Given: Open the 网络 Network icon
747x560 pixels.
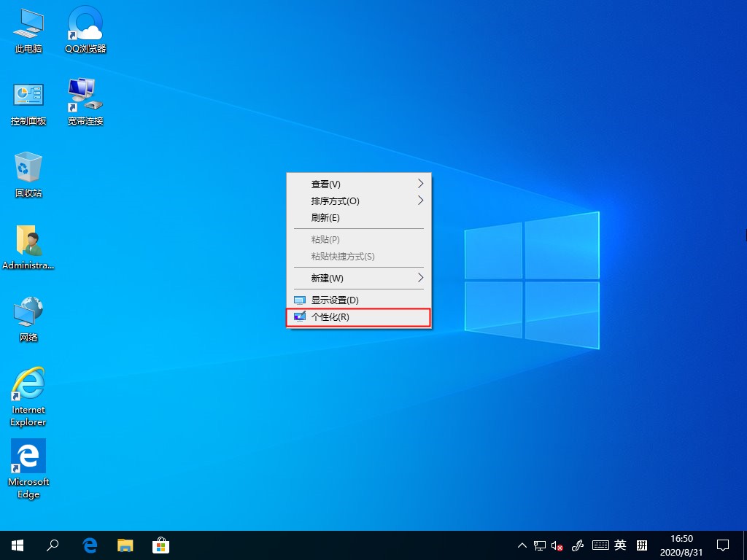Looking at the screenshot, I should 28,312.
